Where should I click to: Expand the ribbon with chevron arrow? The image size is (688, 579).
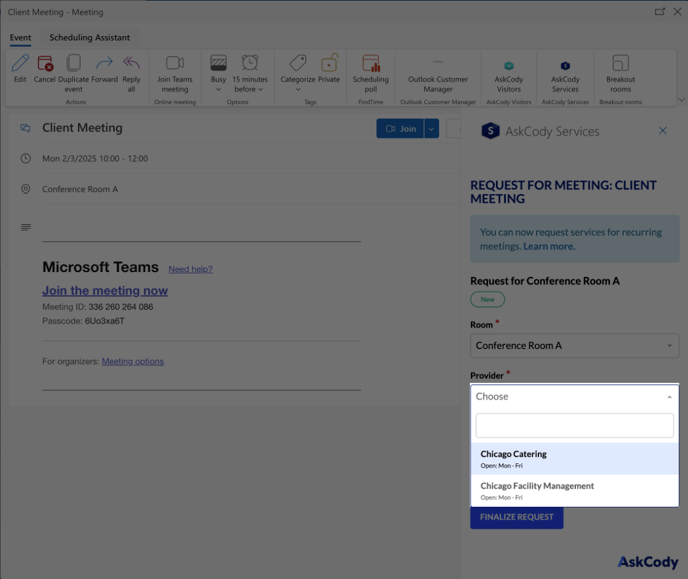tap(681, 100)
